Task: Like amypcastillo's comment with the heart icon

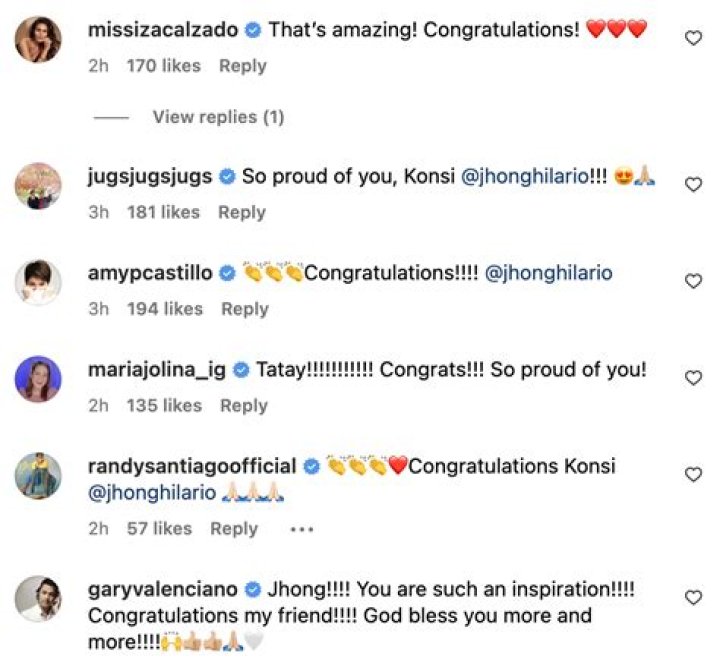Action: pos(692,281)
